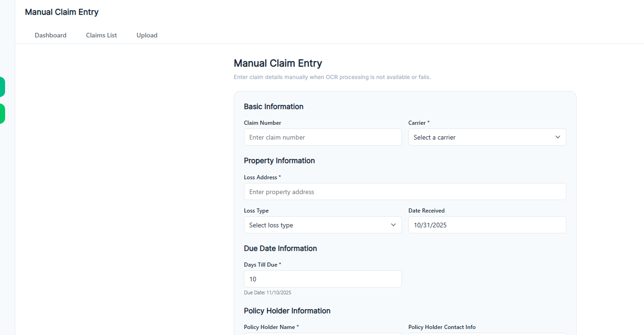
Task: Click the Days Till Due value field
Action: (x=322, y=279)
